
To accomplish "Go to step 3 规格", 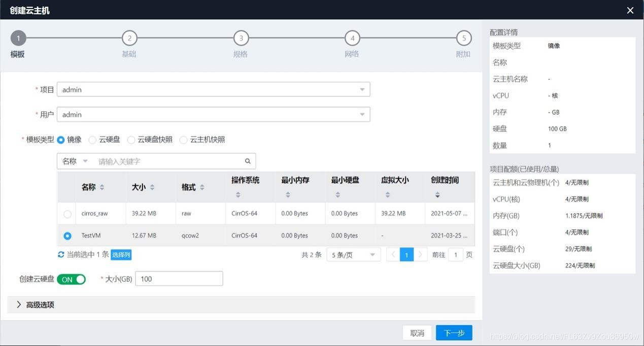I will [x=241, y=38].
